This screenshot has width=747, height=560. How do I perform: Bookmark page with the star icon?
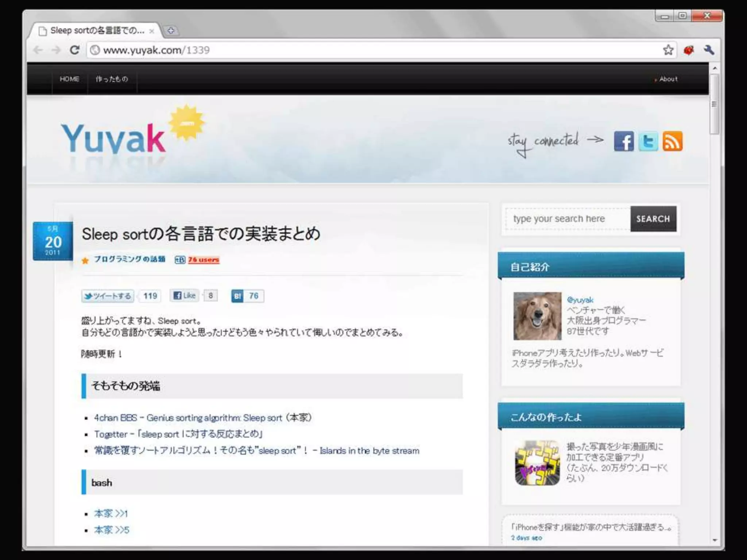[668, 50]
